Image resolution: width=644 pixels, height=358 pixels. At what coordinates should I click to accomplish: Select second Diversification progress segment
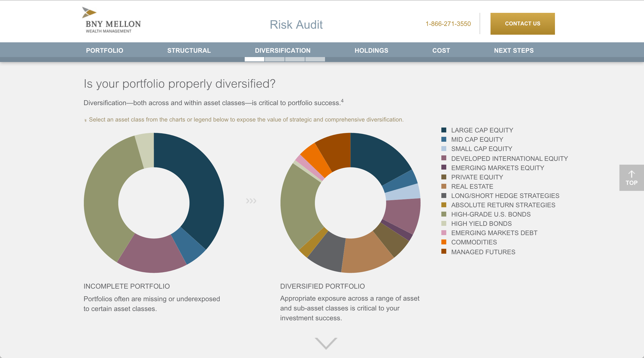[x=274, y=59]
